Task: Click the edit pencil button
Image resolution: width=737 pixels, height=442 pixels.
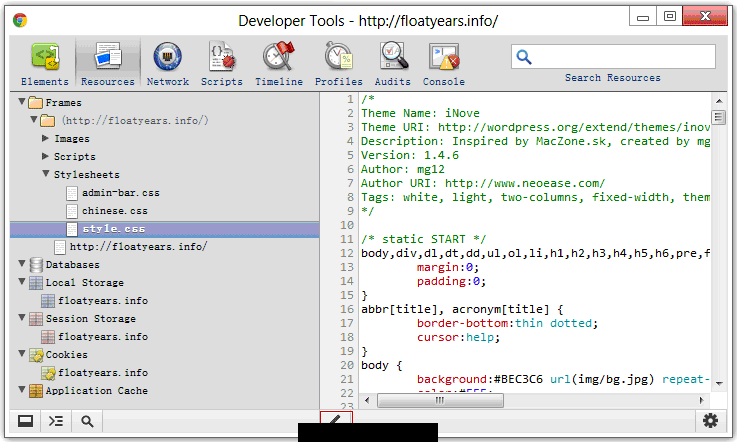Action: tap(336, 418)
